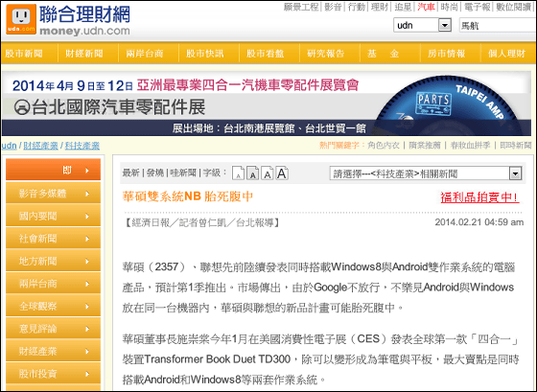
Task: Expand the 全球觀察 sidebar arrow
Action: point(87,307)
